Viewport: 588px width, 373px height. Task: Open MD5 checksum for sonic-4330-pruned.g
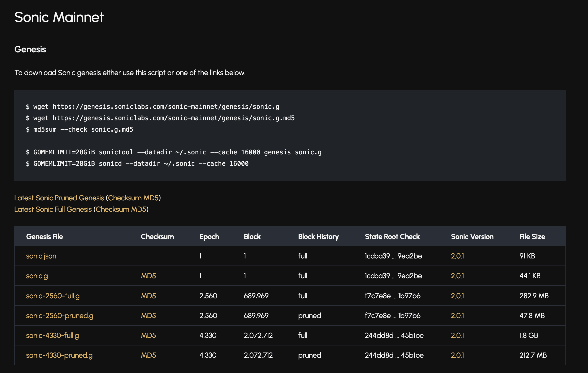[148, 355]
